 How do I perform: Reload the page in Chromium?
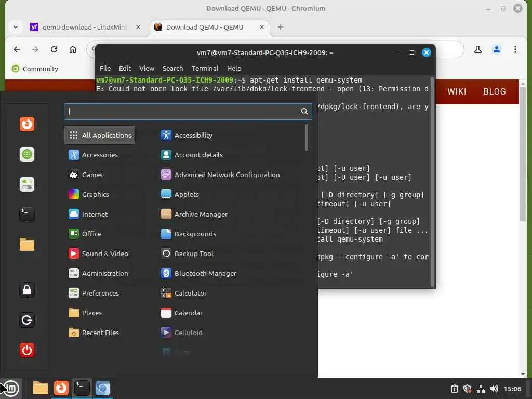[x=54, y=49]
